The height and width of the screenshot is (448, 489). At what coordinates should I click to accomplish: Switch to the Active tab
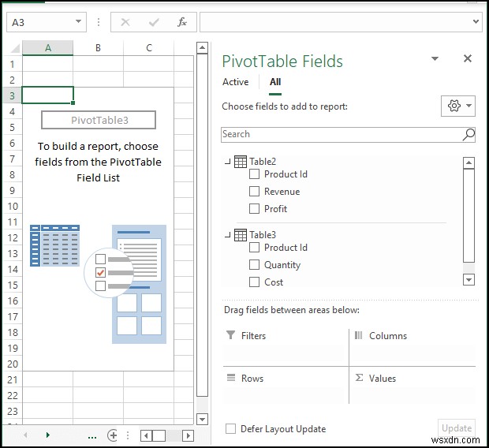(236, 82)
